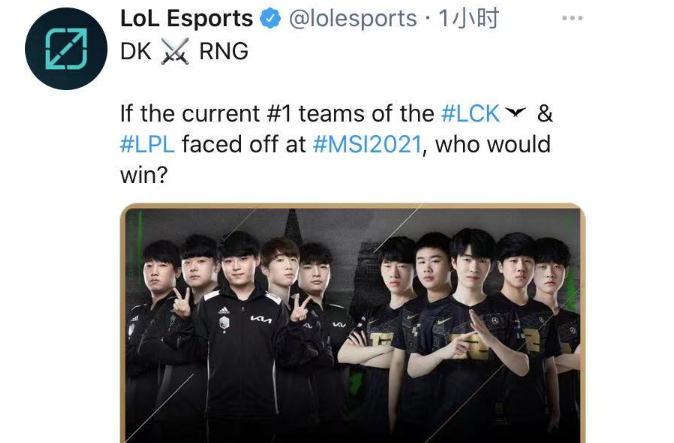Open the #LPL hashtag
This screenshot has height=443, width=674.
pos(147,144)
